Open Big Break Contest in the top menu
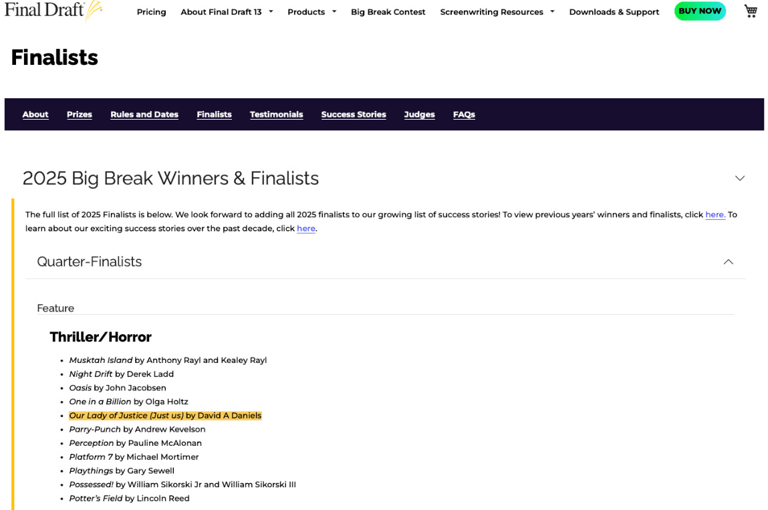The image size is (768, 510). 388,12
